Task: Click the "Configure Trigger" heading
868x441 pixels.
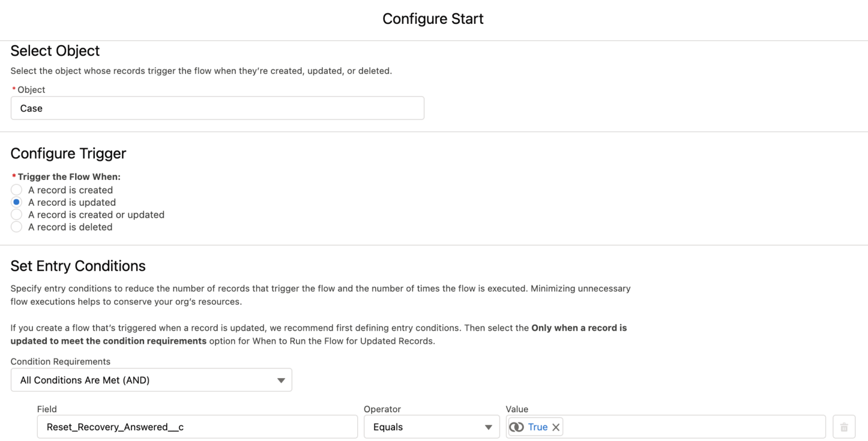Action: [68, 153]
